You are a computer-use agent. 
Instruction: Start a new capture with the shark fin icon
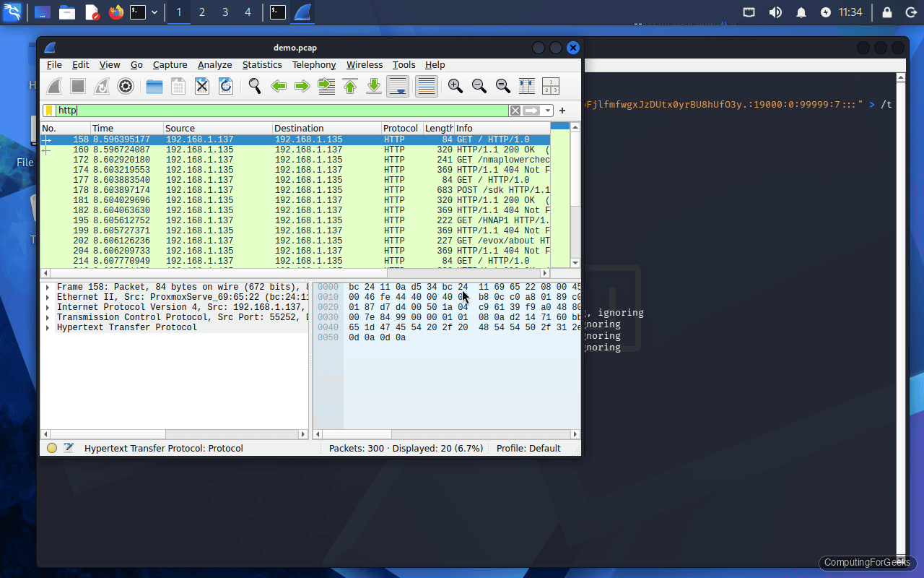[54, 85]
